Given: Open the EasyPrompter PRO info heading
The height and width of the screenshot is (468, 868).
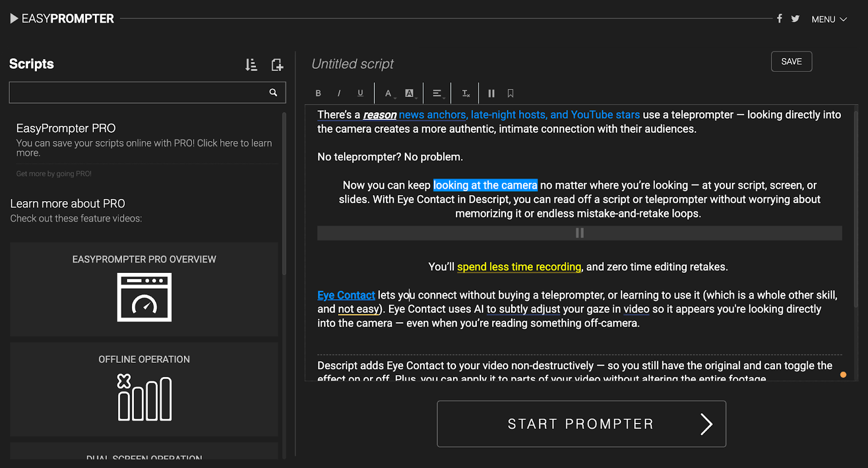Looking at the screenshot, I should tap(66, 128).
